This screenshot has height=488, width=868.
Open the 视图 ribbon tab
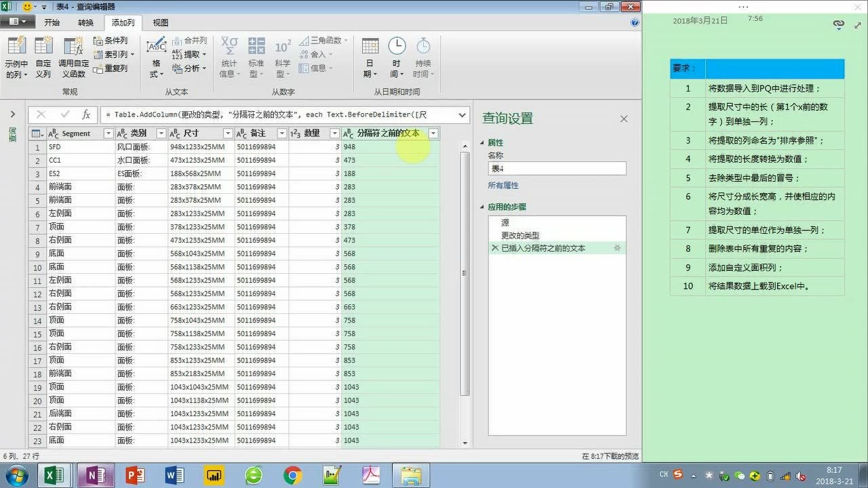159,22
